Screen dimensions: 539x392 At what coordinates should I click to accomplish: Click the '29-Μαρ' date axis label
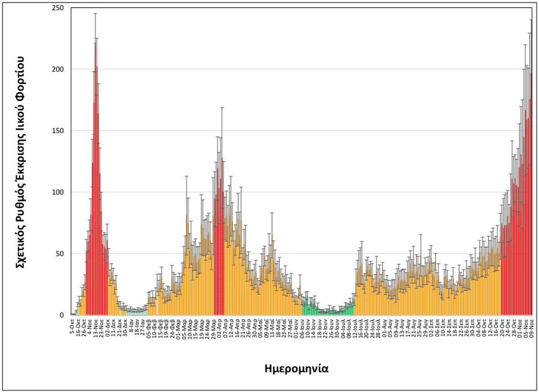coord(214,327)
